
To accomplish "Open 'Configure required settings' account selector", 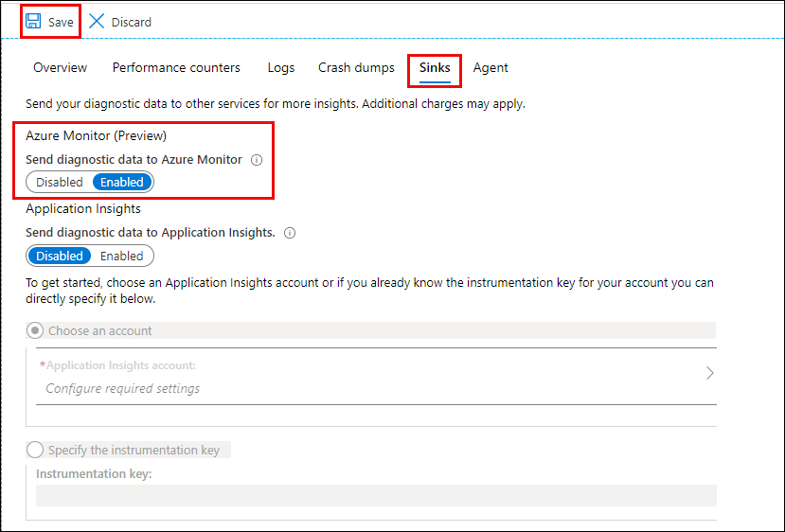I will 123,388.
